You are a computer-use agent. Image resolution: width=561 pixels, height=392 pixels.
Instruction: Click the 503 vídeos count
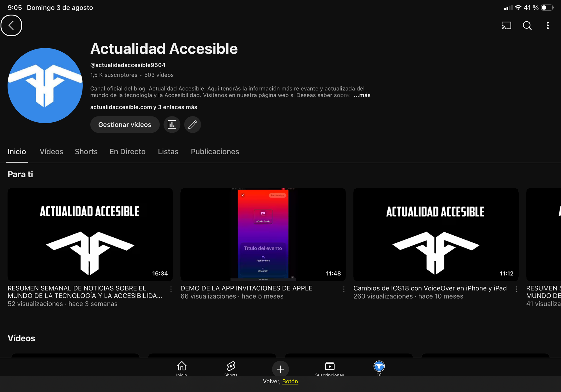tap(159, 75)
